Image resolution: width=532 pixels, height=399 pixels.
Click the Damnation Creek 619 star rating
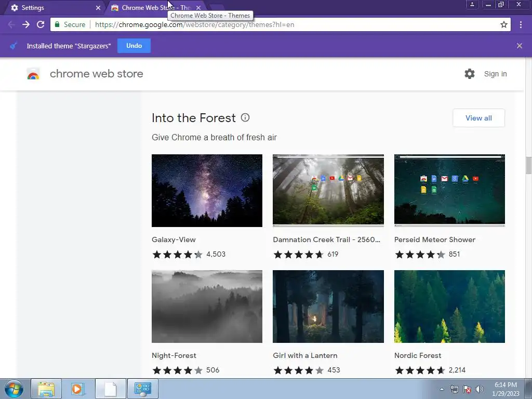coord(305,254)
